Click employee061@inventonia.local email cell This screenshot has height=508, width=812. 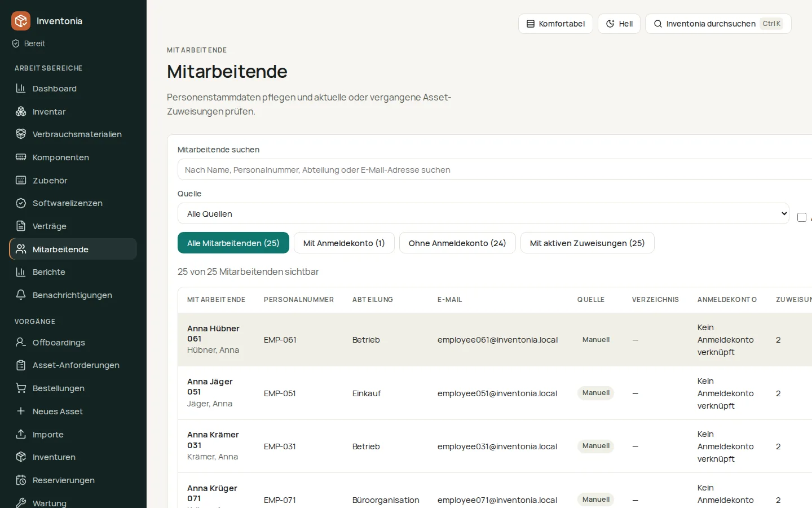click(x=497, y=340)
